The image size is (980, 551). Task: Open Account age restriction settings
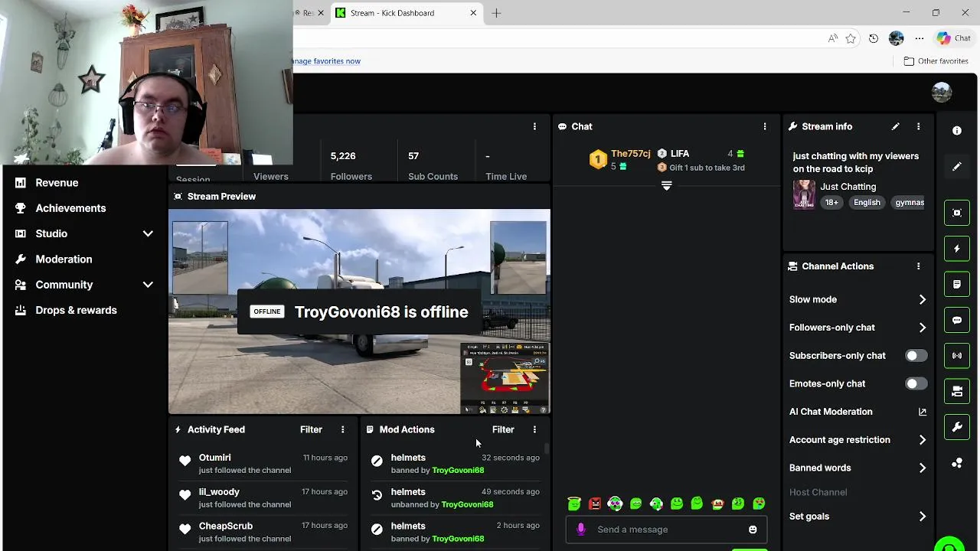click(x=857, y=440)
